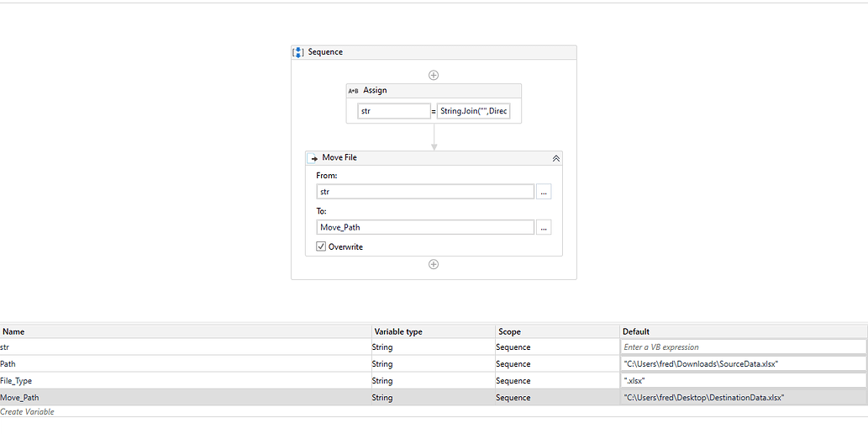The image size is (868, 434).
Task: Toggle the Overwrite checkbox
Action: pyautogui.click(x=321, y=246)
